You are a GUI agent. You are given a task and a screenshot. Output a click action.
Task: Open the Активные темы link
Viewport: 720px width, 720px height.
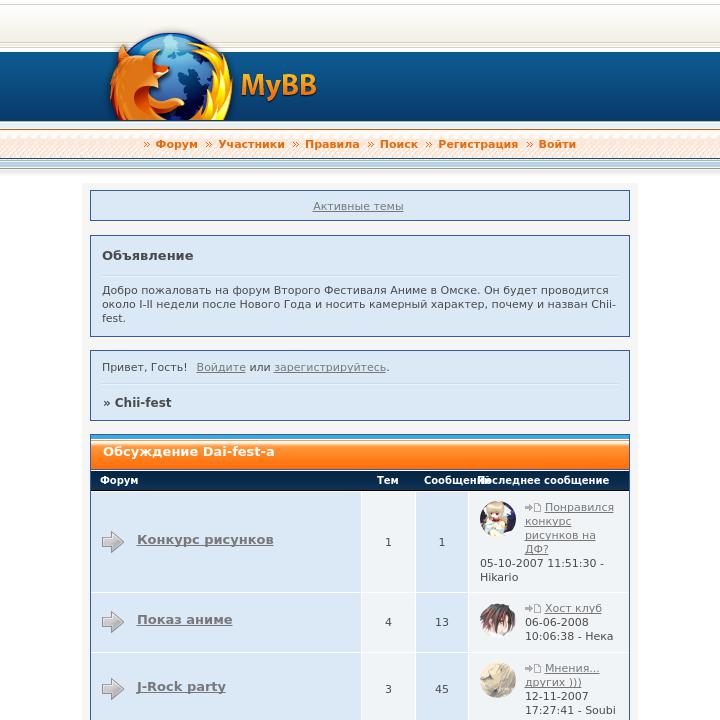click(x=358, y=206)
